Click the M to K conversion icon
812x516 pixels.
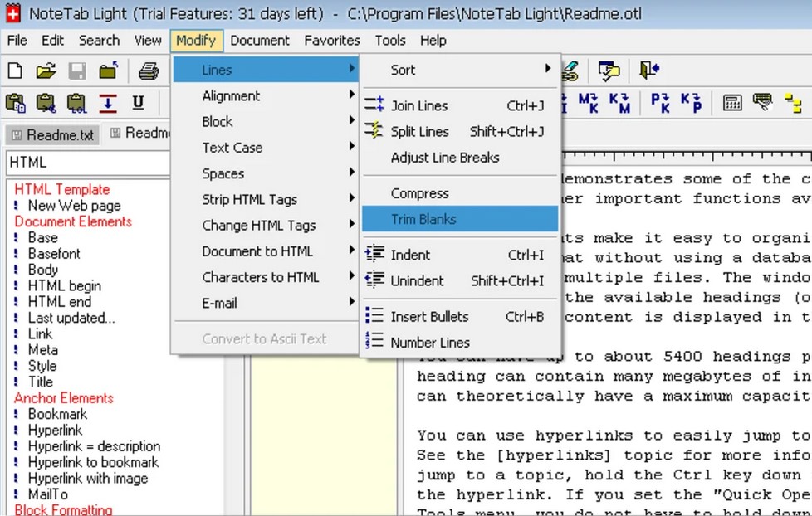[x=589, y=103]
